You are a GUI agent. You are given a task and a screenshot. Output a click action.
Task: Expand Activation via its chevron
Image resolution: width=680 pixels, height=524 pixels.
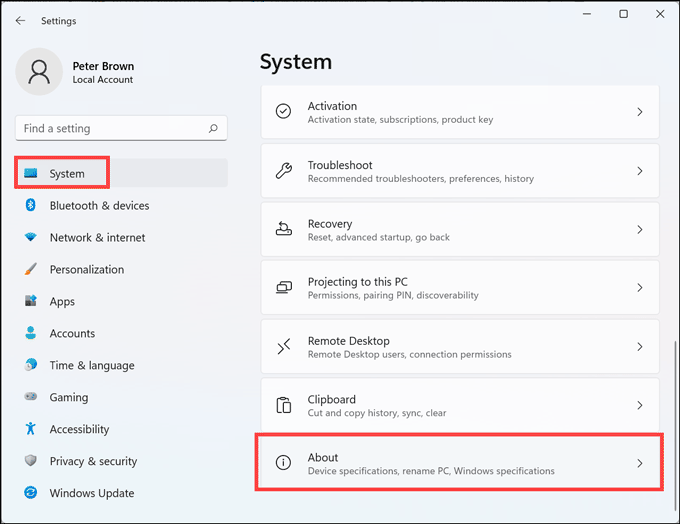[640, 112]
